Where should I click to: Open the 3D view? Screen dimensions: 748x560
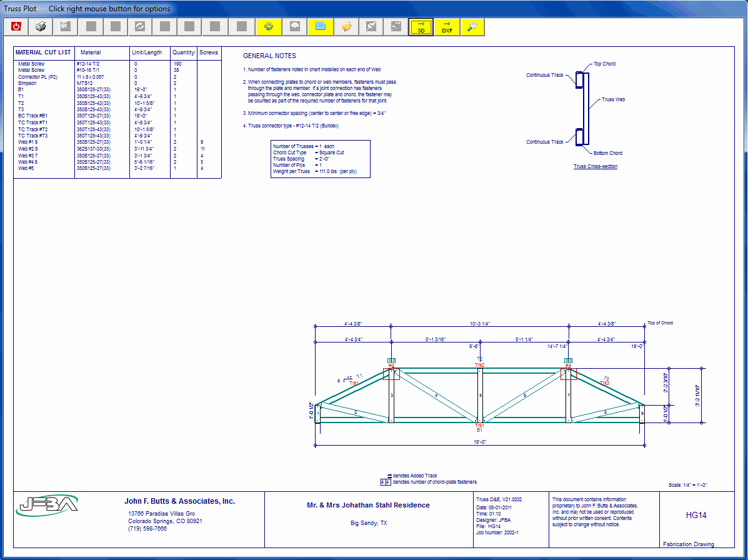[x=421, y=27]
